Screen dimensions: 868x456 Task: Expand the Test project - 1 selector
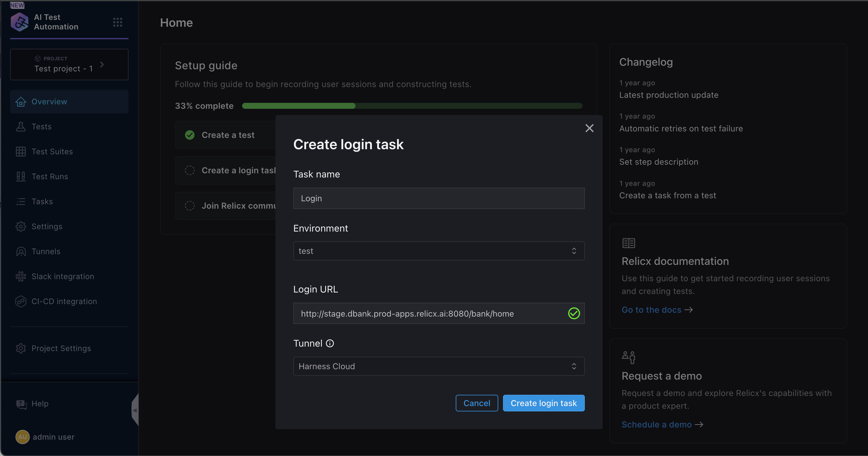pos(69,64)
